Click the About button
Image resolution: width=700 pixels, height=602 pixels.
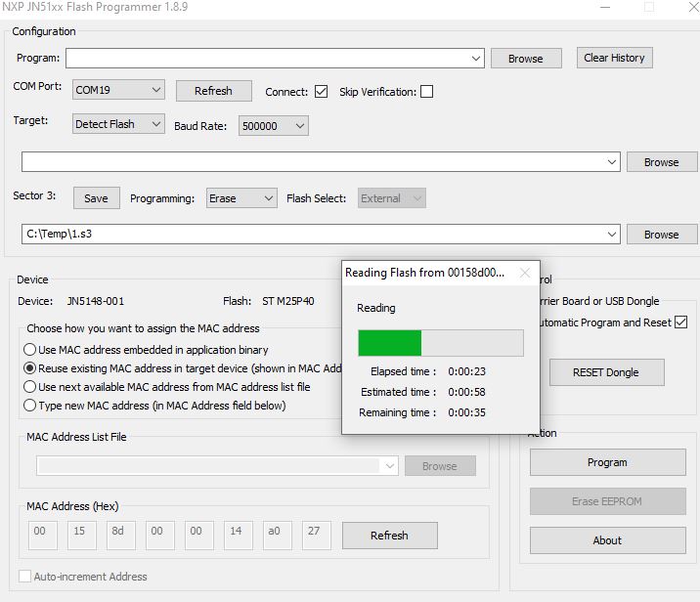pyautogui.click(x=607, y=540)
